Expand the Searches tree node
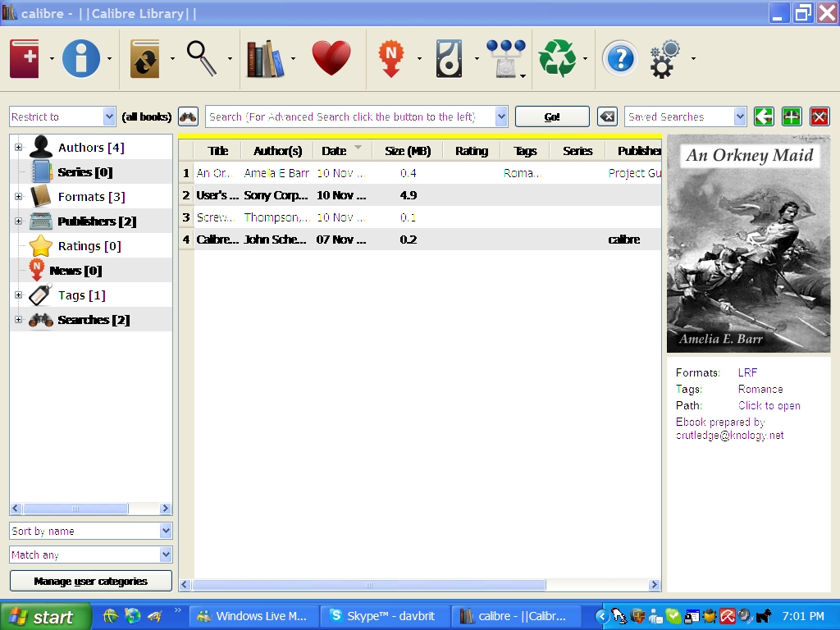 (x=18, y=320)
